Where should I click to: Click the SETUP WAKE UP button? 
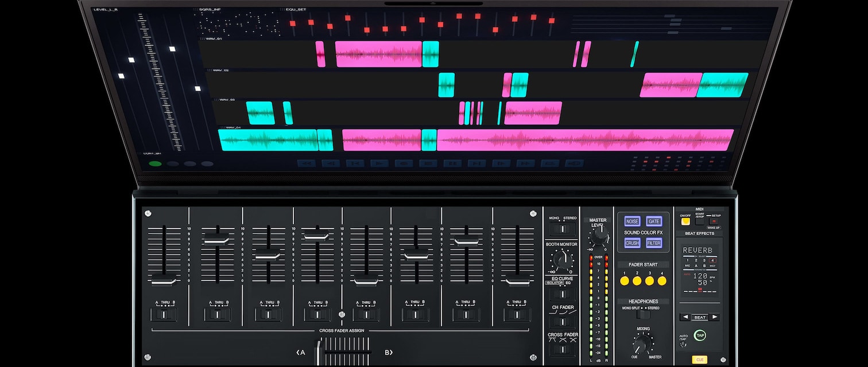(x=714, y=221)
